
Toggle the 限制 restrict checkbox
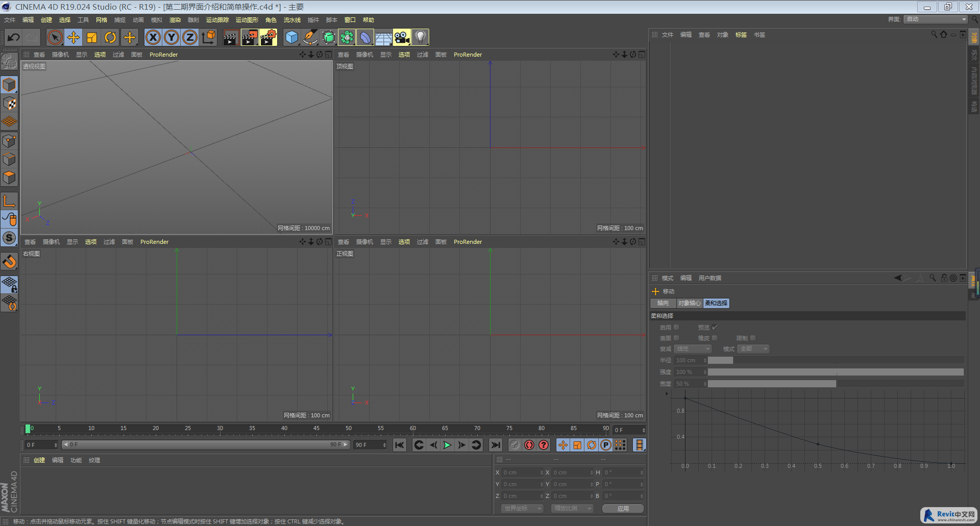(x=753, y=338)
